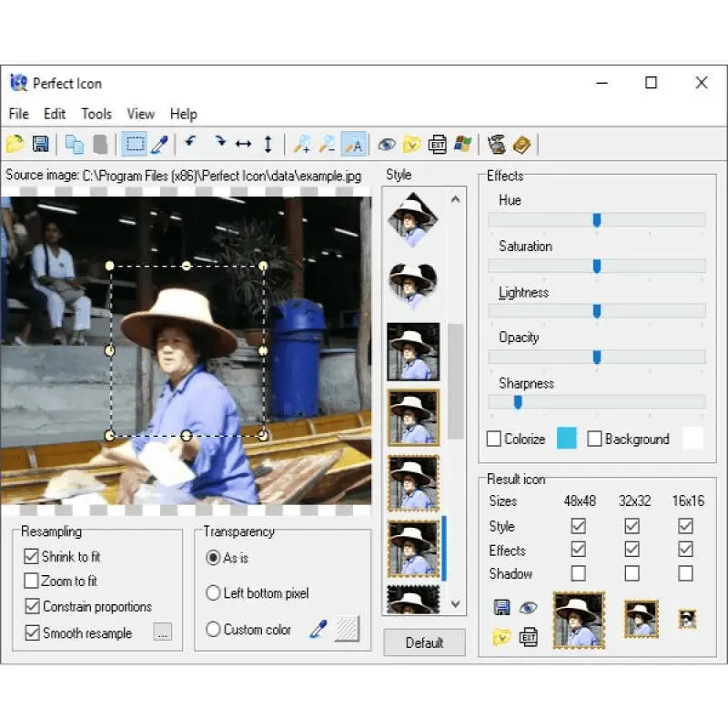This screenshot has width=728, height=728.
Task: Click the Zoom out magnifier icon
Action: 327,145
